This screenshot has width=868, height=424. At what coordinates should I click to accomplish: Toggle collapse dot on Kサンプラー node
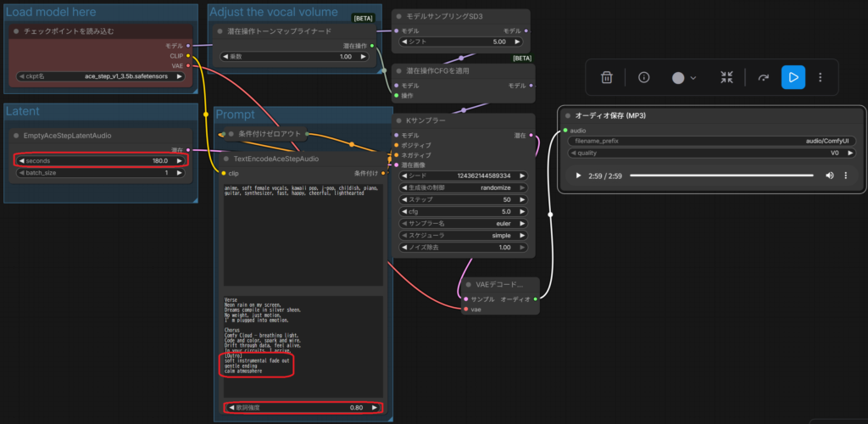pos(400,121)
